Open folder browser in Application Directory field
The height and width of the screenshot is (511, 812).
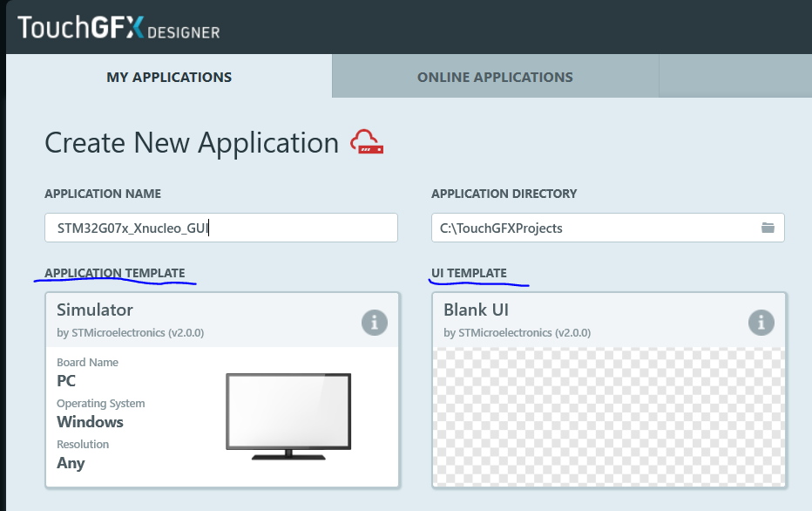click(768, 228)
